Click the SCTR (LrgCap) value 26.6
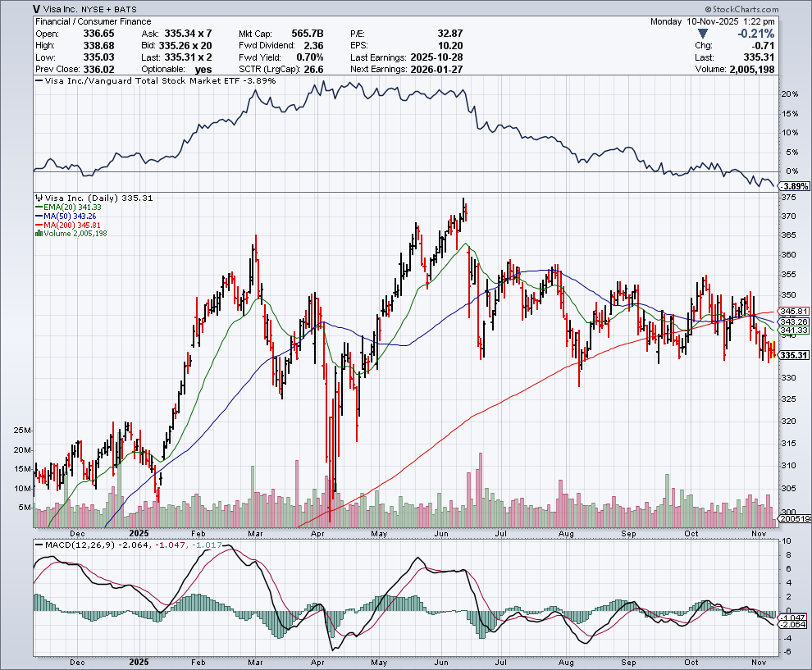Viewport: 812px width, 670px height. click(314, 69)
